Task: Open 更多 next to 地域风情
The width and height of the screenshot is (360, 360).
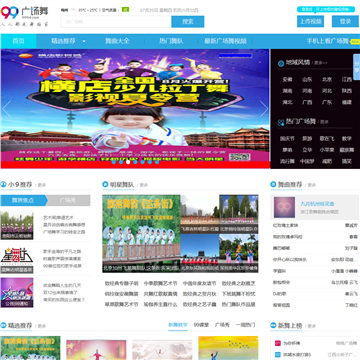Action: pos(320,63)
